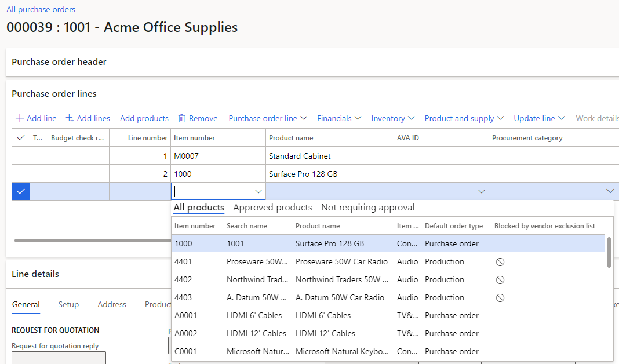
Task: Switch to the Approved products tab
Action: click(x=272, y=207)
